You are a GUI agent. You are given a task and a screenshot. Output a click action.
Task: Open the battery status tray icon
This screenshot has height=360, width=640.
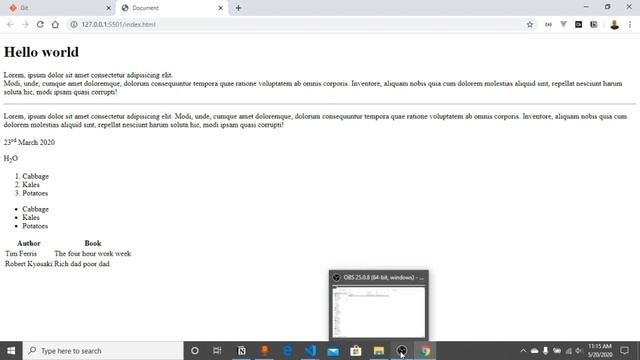click(557, 351)
